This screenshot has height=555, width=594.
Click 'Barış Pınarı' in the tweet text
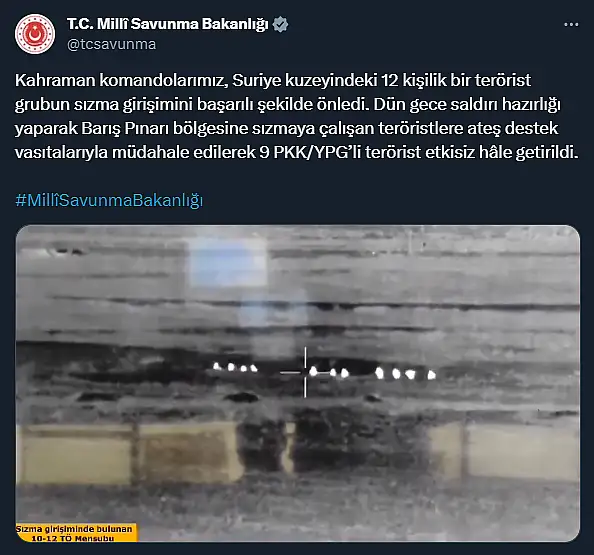pyautogui.click(x=125, y=128)
